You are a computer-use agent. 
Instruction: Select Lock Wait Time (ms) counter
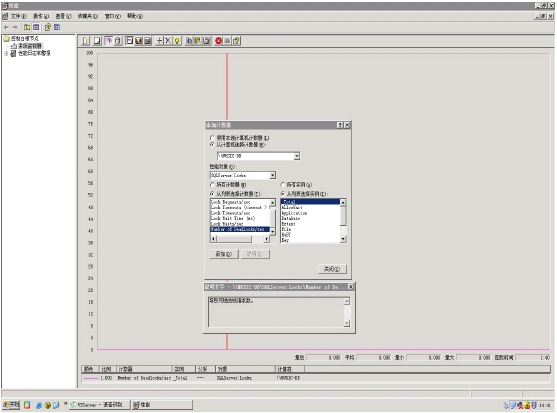point(239,218)
